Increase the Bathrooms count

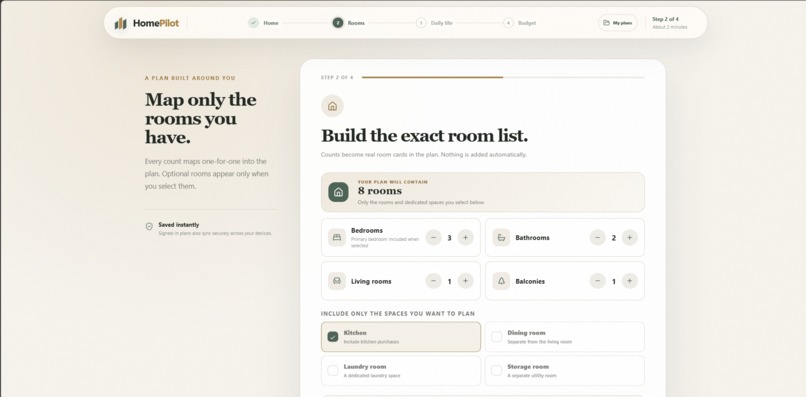tap(629, 238)
